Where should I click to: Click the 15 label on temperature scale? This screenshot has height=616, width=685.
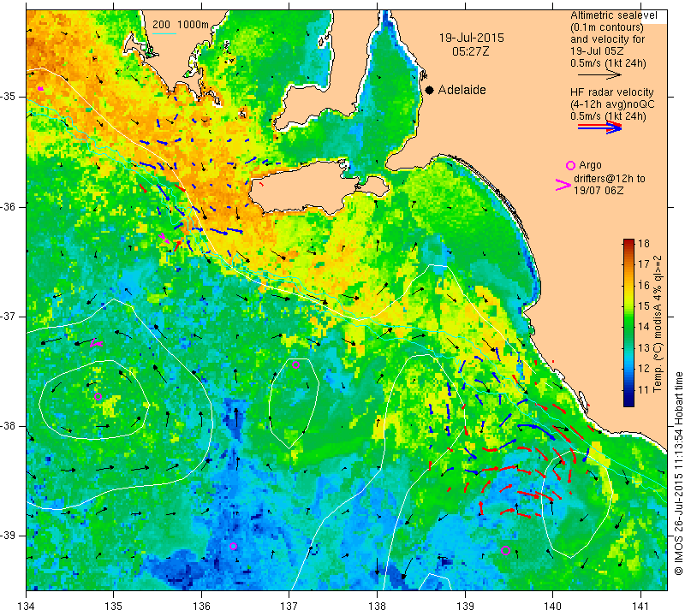point(644,306)
